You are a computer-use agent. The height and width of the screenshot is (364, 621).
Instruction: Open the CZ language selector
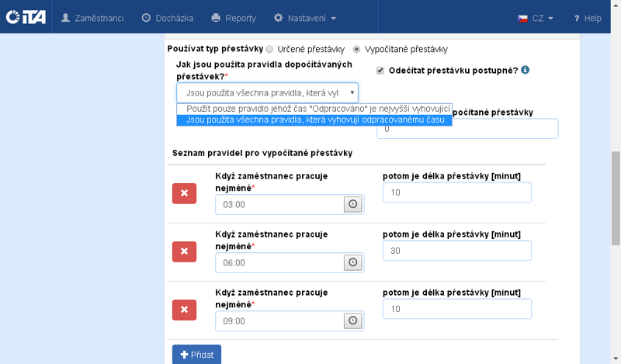(x=536, y=17)
